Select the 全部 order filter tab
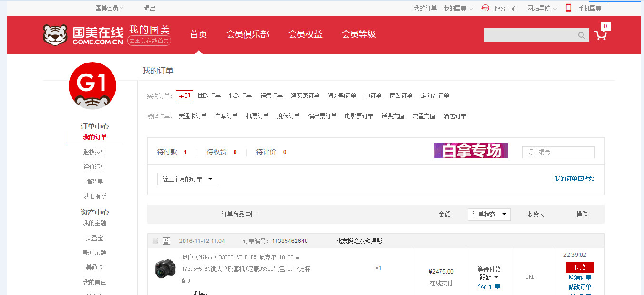644x295 pixels. coord(184,95)
